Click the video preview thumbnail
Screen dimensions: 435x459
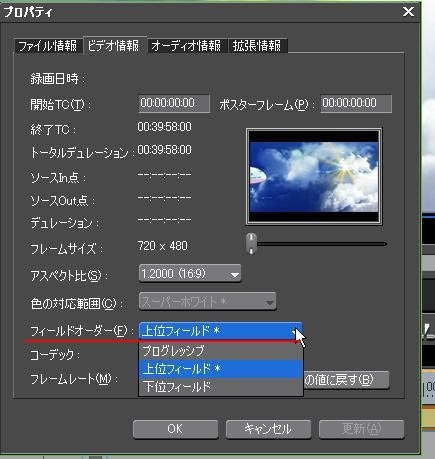[314, 176]
